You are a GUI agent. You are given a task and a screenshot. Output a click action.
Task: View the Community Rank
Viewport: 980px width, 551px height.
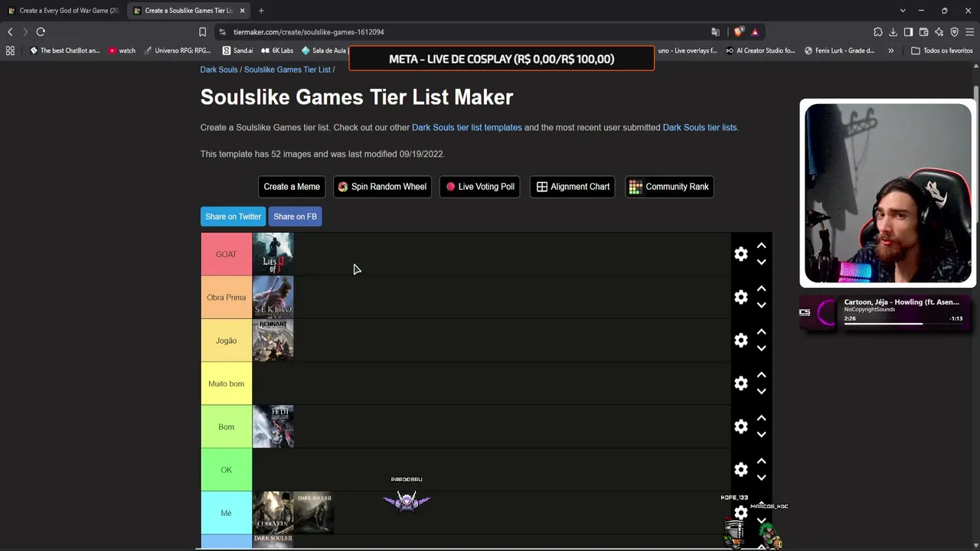coord(669,187)
